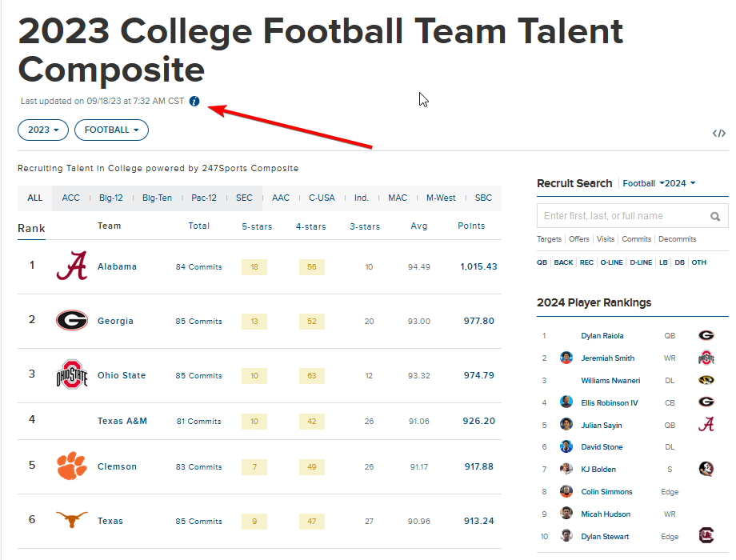
Task: Select the SEC conference tab
Action: pos(244,198)
